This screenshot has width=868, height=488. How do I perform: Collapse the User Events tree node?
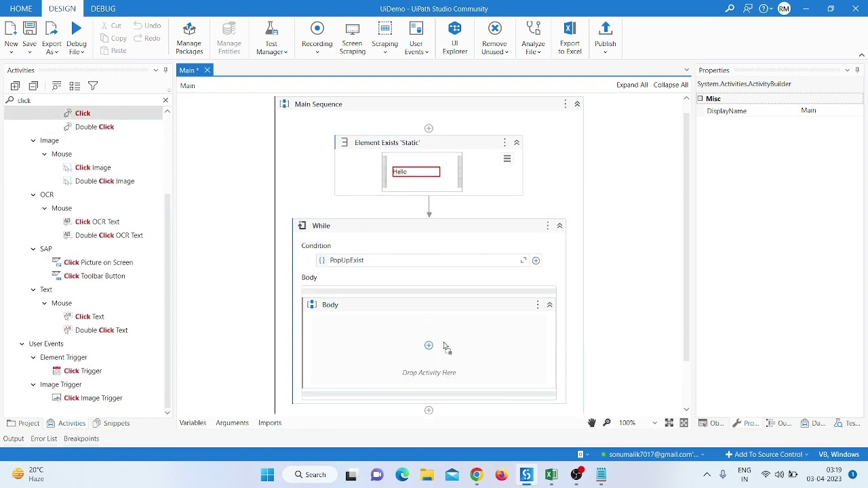tap(22, 344)
